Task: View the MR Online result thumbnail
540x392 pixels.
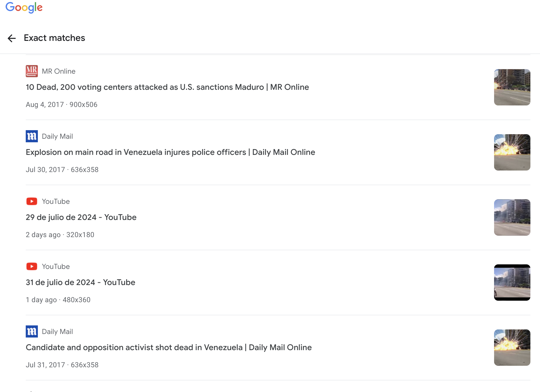Action: coord(512,87)
